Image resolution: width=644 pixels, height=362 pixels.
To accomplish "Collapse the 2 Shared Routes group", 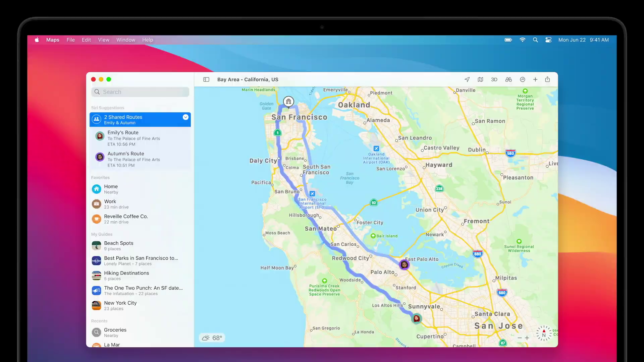I will click(185, 117).
